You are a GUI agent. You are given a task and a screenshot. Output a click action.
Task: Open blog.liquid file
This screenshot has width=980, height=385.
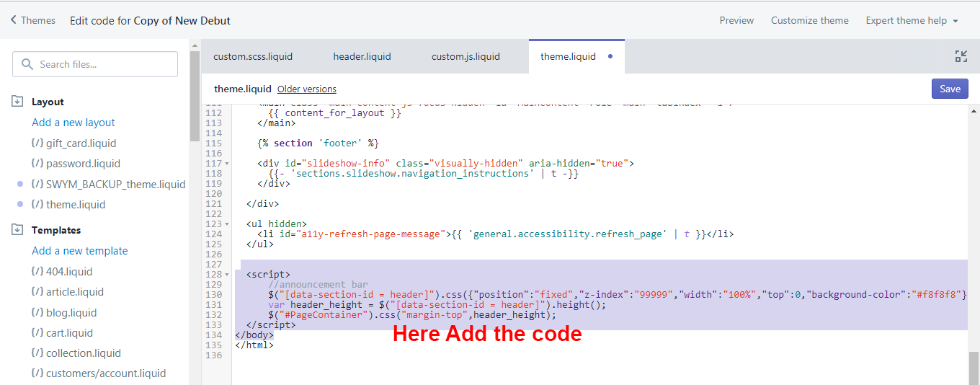tap(71, 313)
